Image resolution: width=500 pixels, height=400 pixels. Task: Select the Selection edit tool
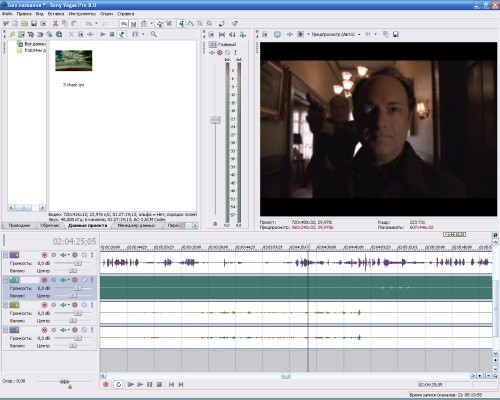pos(200,23)
